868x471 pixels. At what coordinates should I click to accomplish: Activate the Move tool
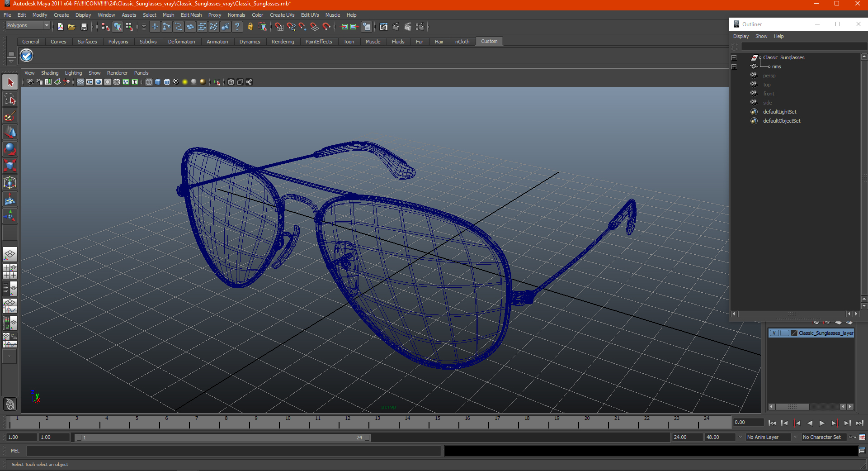[x=10, y=132]
